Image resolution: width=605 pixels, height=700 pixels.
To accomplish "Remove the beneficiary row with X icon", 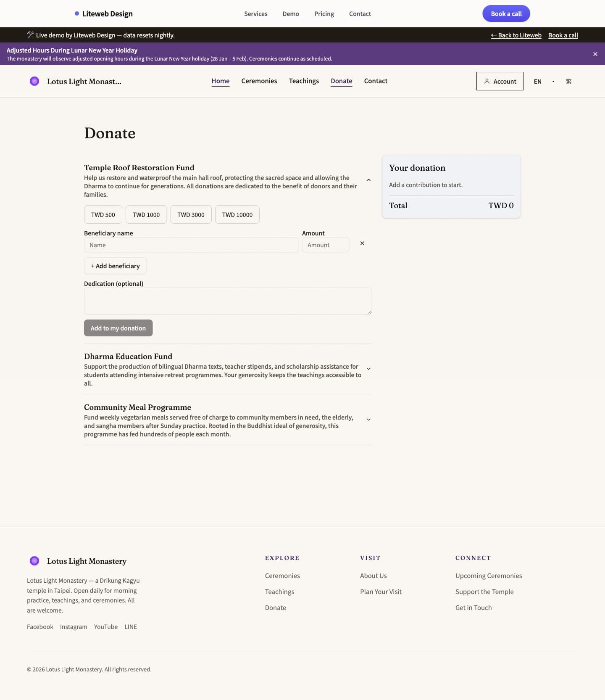I will pyautogui.click(x=362, y=243).
